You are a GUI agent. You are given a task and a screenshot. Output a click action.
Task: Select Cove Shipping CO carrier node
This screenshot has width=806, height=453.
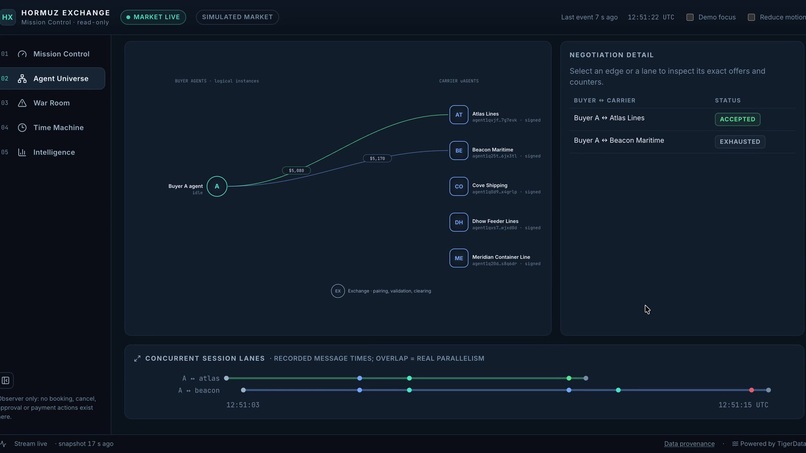pos(459,186)
